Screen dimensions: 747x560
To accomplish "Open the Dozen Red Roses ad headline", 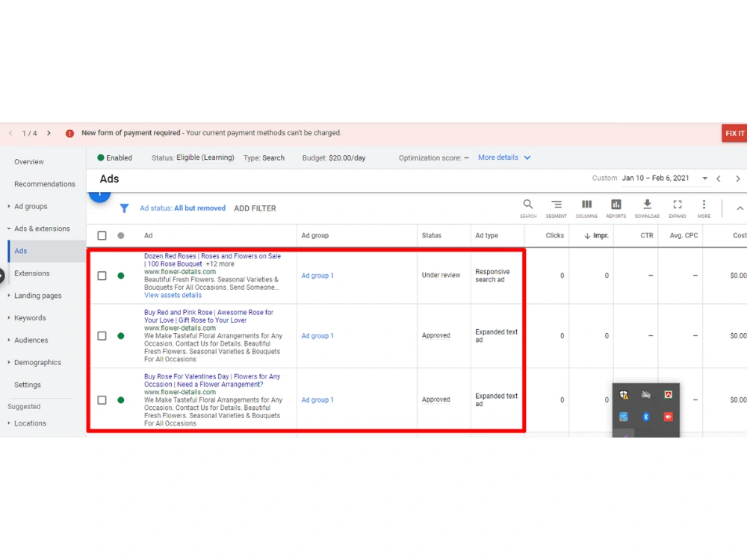I will click(212, 260).
